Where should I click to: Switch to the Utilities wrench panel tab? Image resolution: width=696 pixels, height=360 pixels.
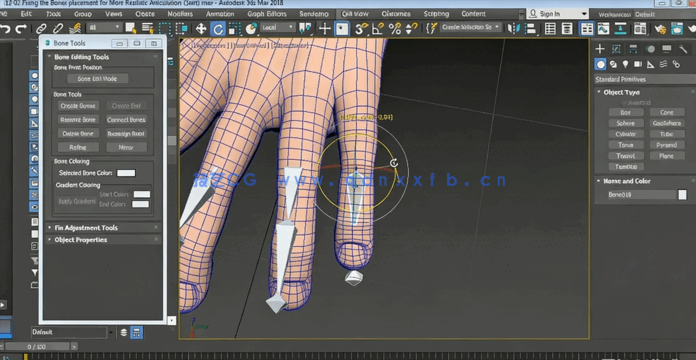tap(684, 49)
